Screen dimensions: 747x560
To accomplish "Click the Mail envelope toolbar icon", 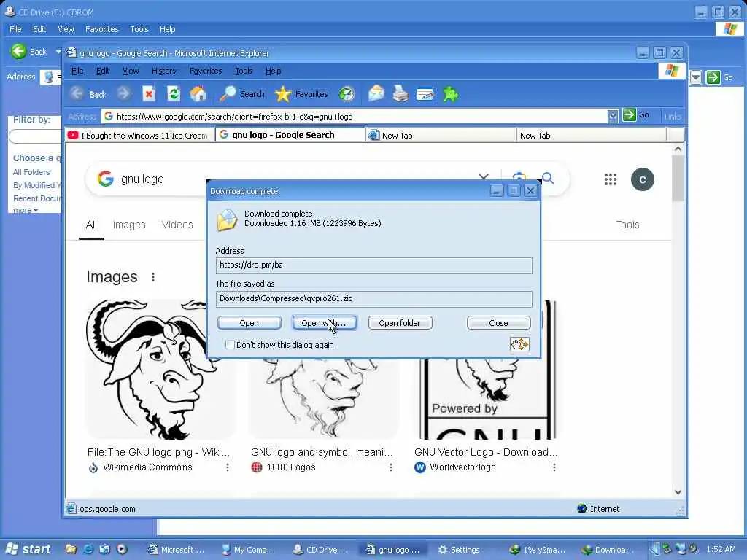I will click(x=376, y=93).
